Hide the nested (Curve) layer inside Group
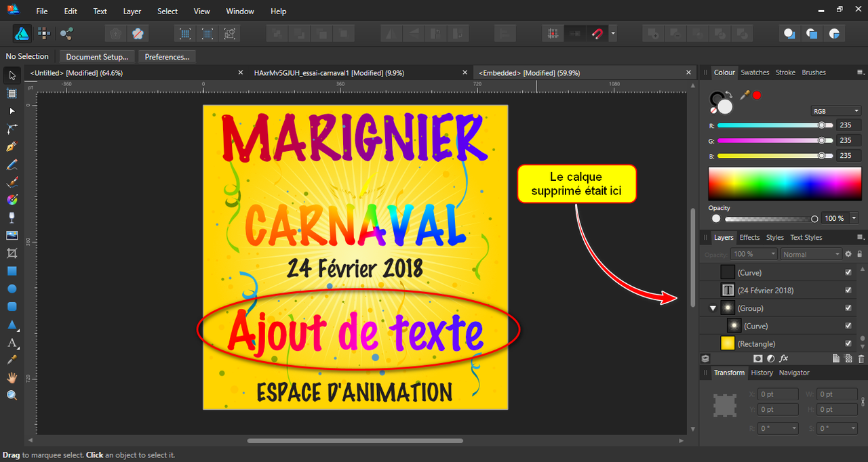The height and width of the screenshot is (462, 868). pyautogui.click(x=848, y=326)
